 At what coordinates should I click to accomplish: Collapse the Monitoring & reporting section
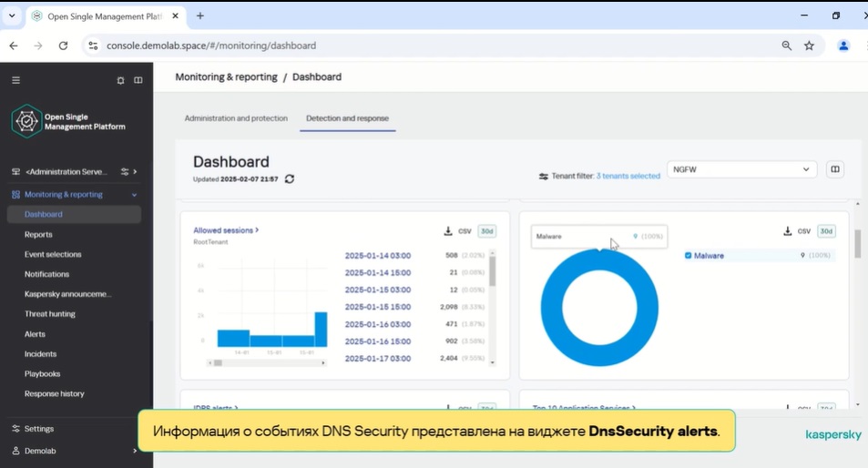click(x=134, y=195)
